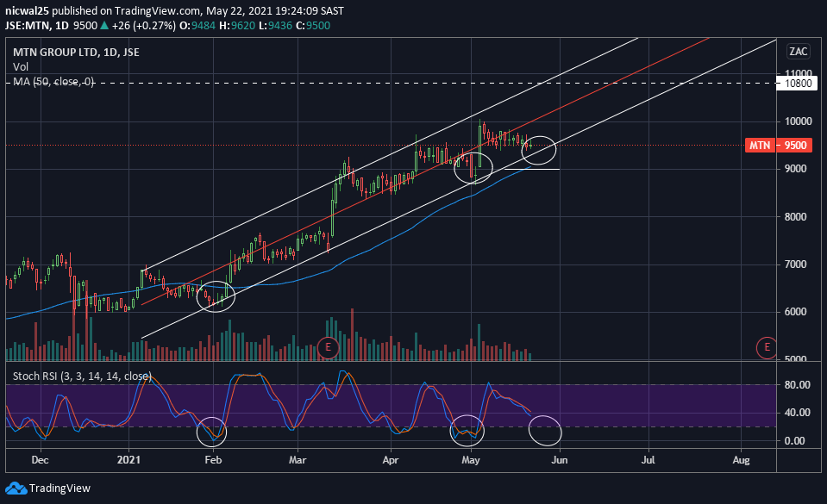Click the Jul label on time axis
Image resolution: width=827 pixels, height=504 pixels.
[x=648, y=460]
